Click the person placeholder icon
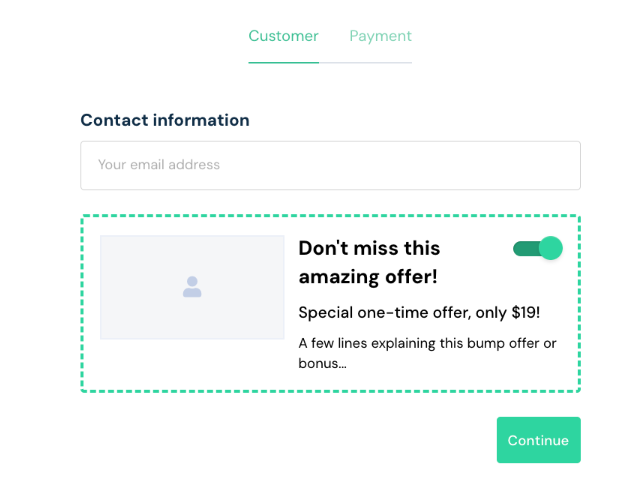 pyautogui.click(x=192, y=287)
